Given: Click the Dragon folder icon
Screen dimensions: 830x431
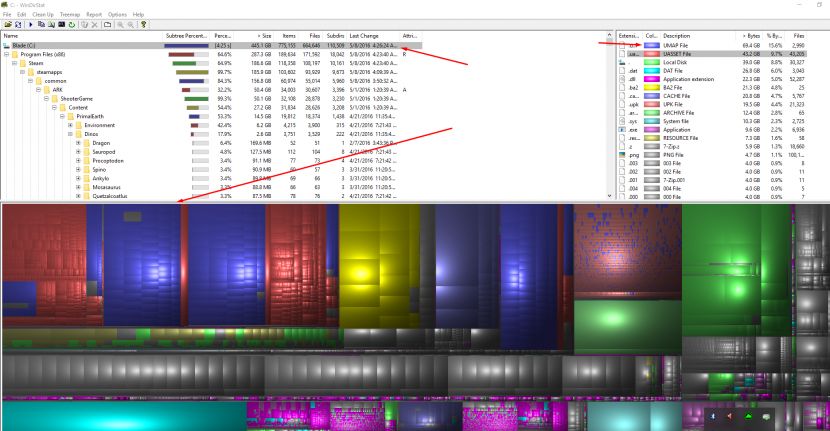Looking at the screenshot, I should point(87,143).
